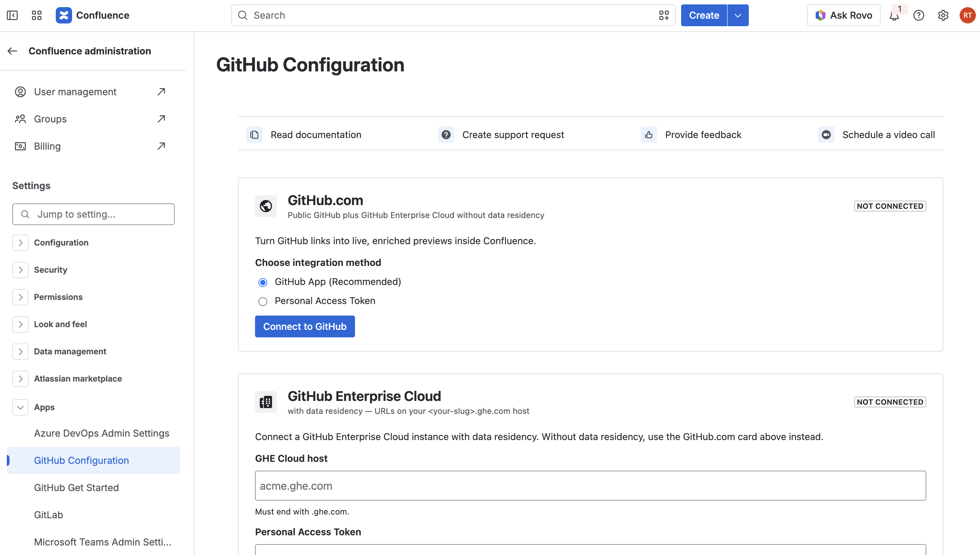Click the GHE Cloud host input
The image size is (980, 555).
pos(591,486)
